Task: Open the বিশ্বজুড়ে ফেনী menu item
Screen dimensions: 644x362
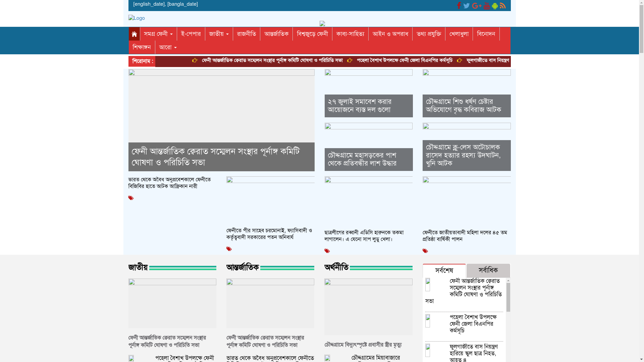Action: point(312,34)
